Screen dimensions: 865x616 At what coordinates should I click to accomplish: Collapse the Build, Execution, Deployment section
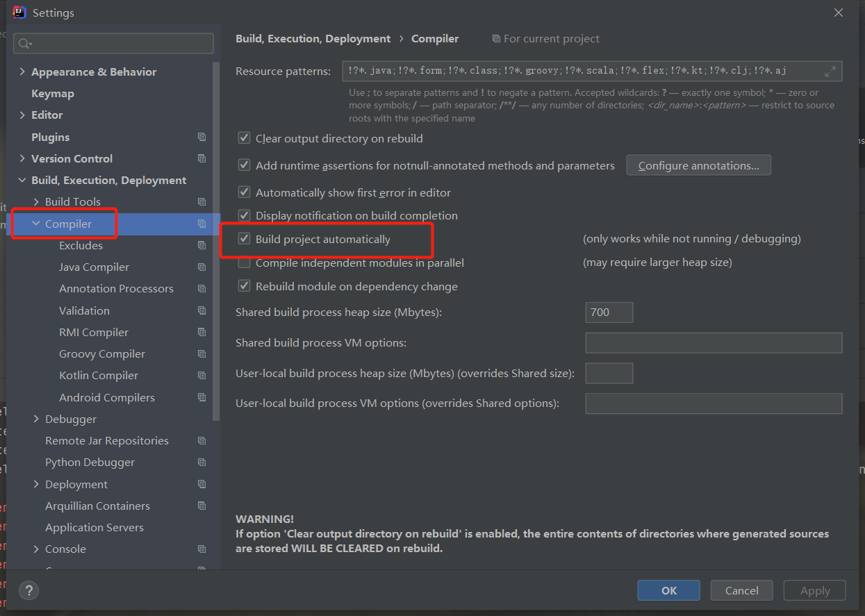(22, 180)
